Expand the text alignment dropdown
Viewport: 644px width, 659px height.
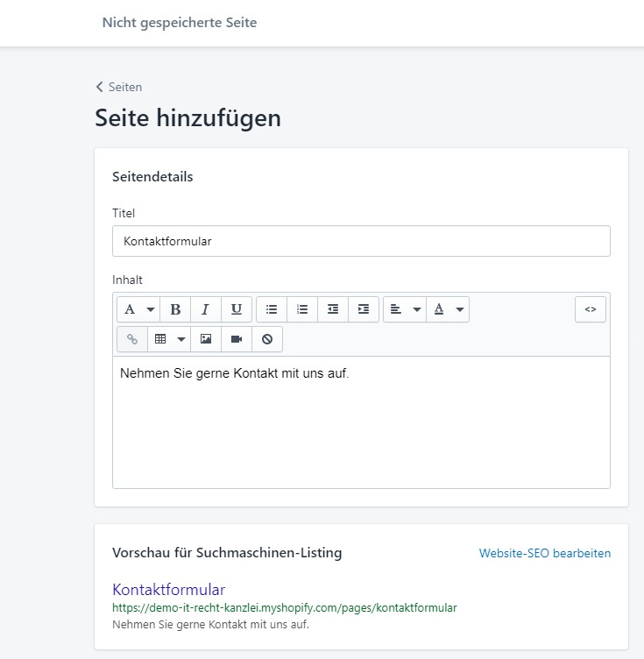pyautogui.click(x=405, y=309)
